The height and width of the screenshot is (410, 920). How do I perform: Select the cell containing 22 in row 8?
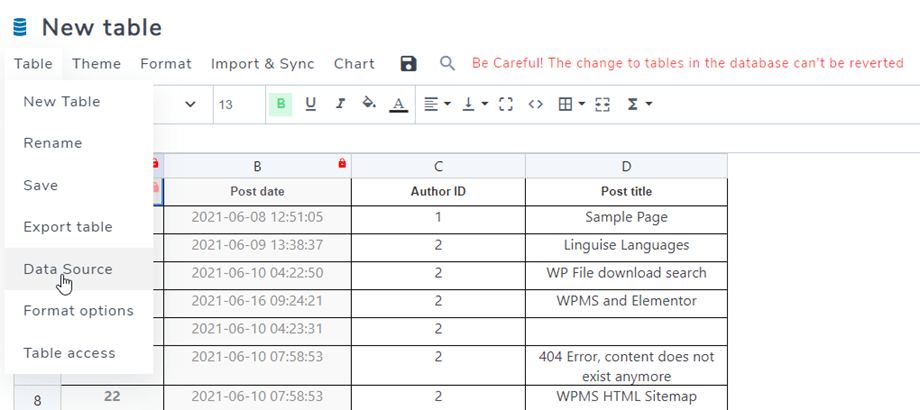click(x=112, y=398)
